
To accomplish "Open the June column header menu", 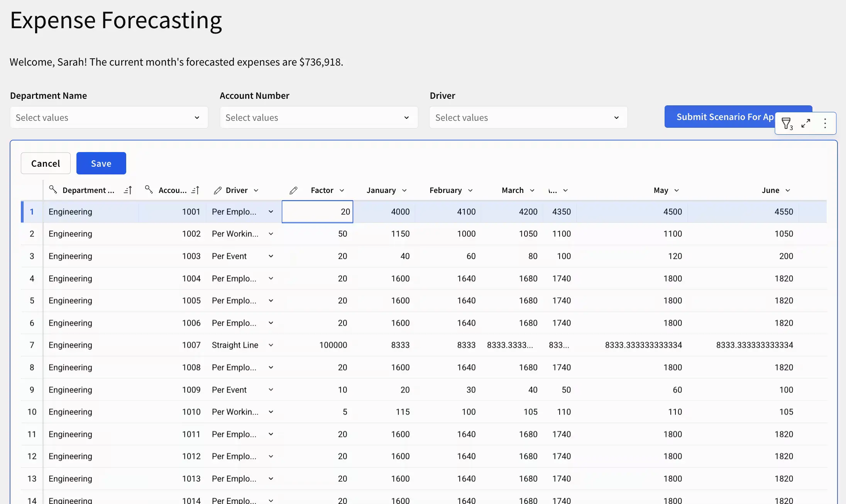I will [x=788, y=191].
